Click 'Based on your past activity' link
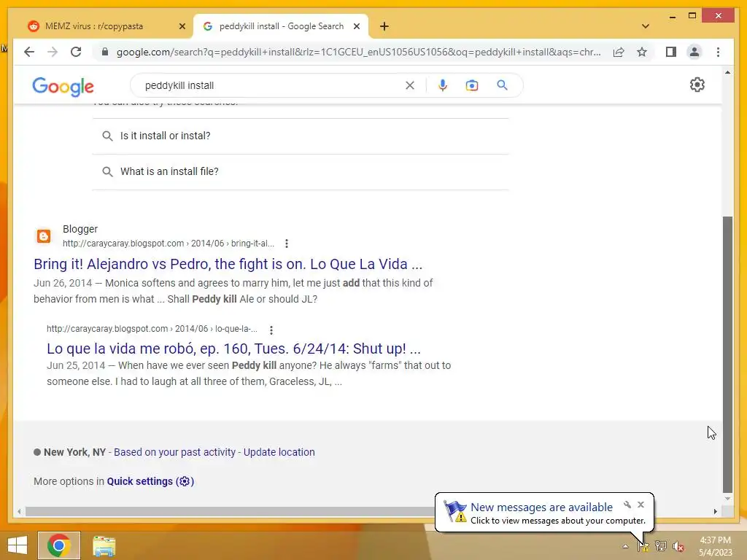 pyautogui.click(x=174, y=452)
